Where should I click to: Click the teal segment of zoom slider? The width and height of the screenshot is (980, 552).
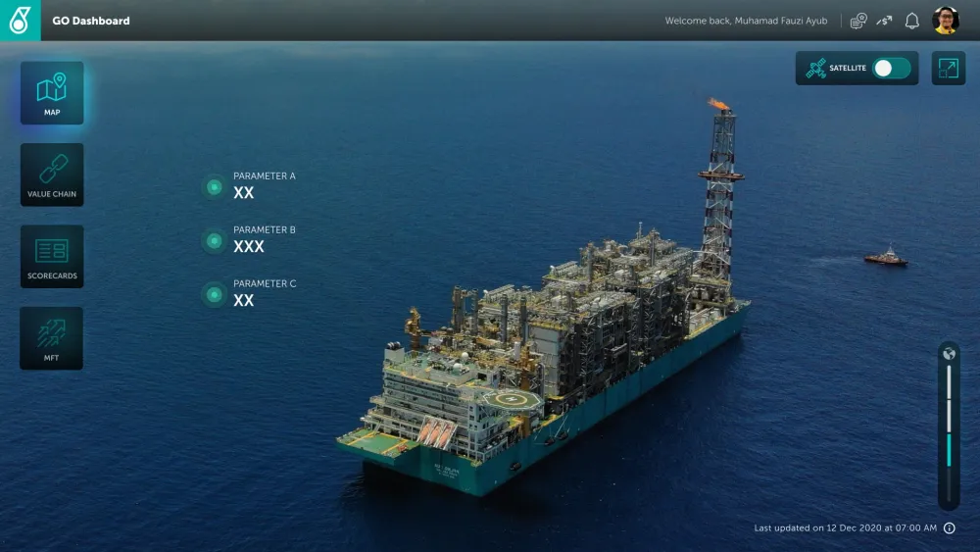tap(949, 450)
